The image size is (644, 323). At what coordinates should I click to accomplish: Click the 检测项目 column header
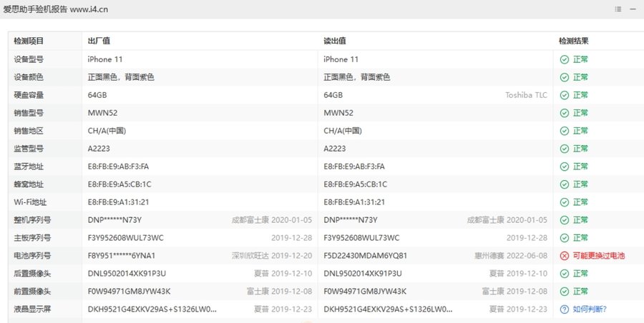click(29, 41)
